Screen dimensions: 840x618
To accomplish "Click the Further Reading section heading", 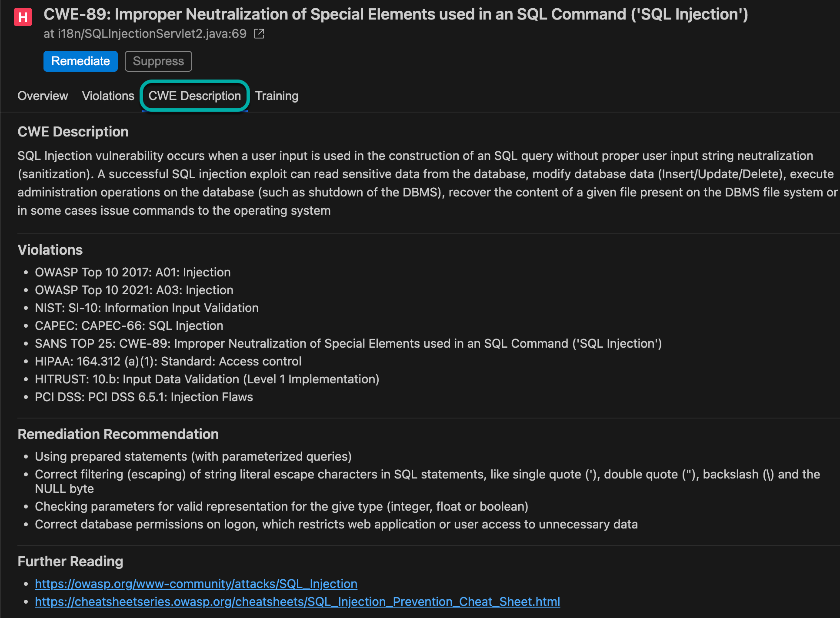I will [x=70, y=562].
